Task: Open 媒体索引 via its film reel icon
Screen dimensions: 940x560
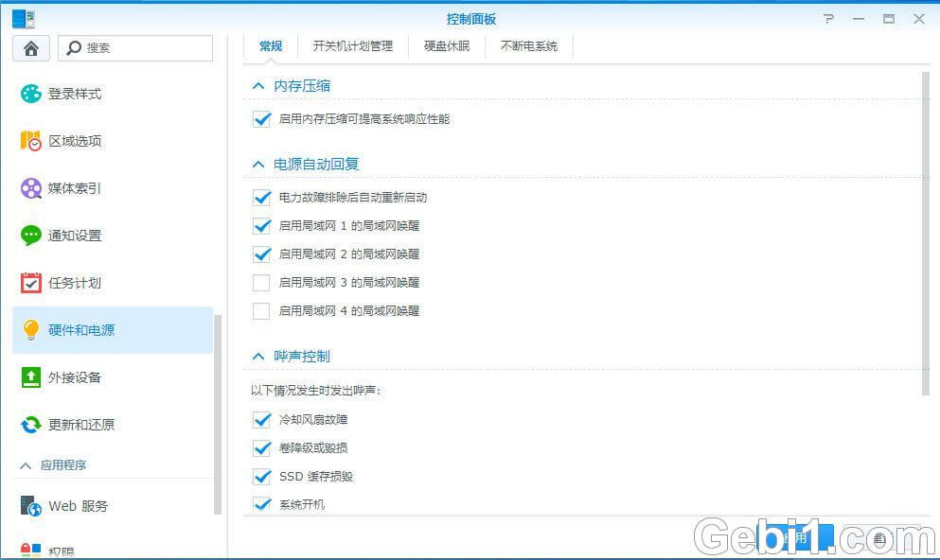Action: 31,188
